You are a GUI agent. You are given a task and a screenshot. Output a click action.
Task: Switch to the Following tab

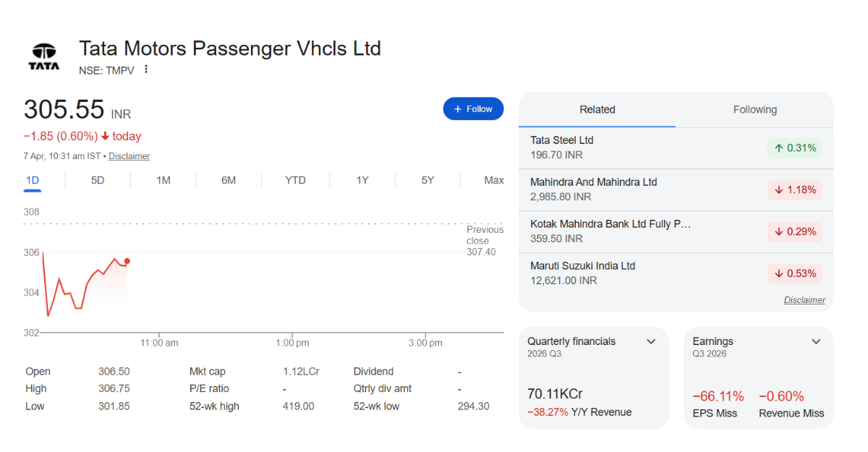[754, 110]
